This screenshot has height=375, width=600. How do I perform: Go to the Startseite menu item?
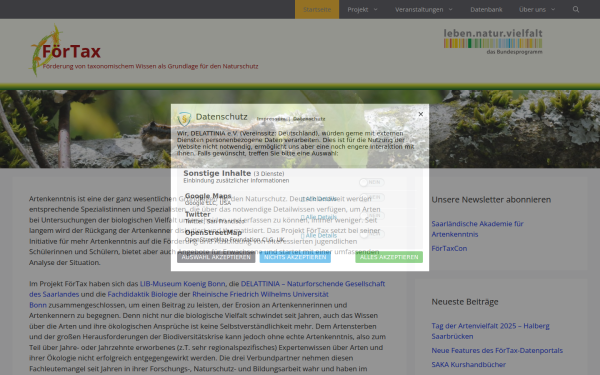click(x=317, y=9)
